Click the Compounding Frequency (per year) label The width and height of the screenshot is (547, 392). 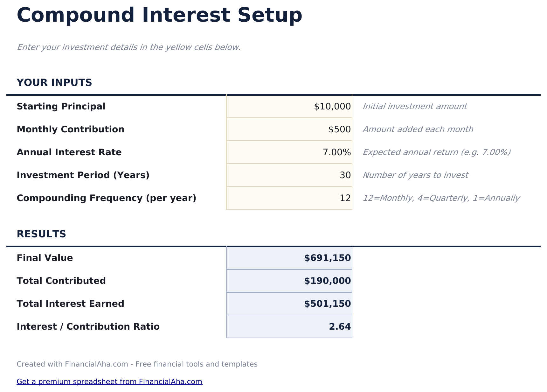point(106,198)
